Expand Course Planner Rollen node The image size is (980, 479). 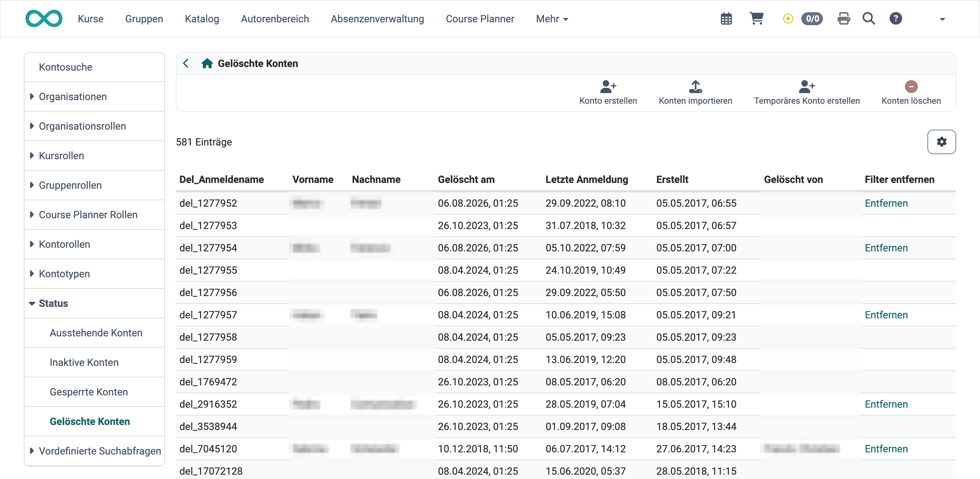32,214
